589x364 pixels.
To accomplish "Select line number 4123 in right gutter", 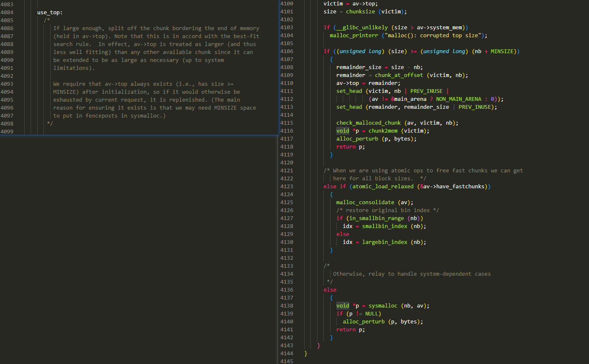I will [287, 187].
